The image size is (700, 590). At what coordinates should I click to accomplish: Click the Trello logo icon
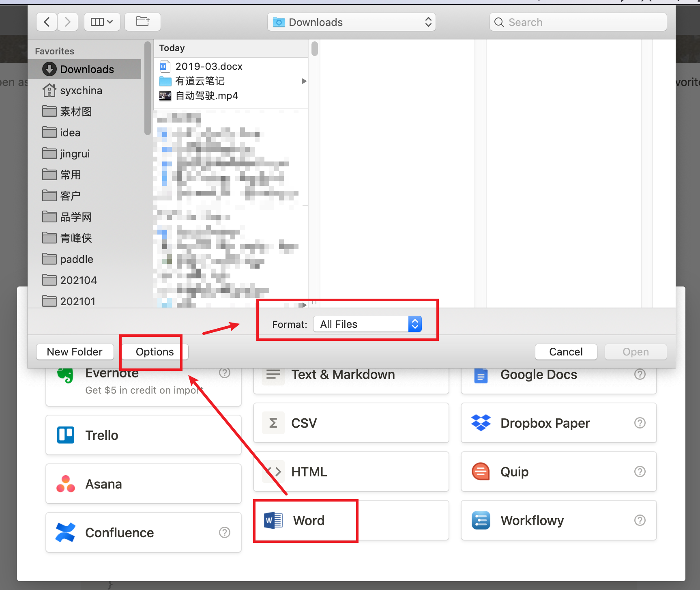[x=66, y=435]
